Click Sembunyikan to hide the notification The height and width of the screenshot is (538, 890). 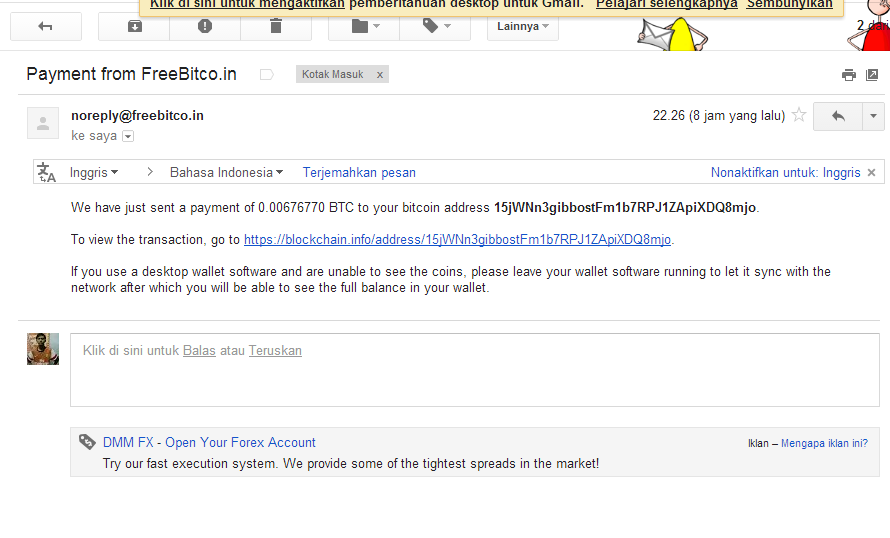pyautogui.click(x=790, y=5)
